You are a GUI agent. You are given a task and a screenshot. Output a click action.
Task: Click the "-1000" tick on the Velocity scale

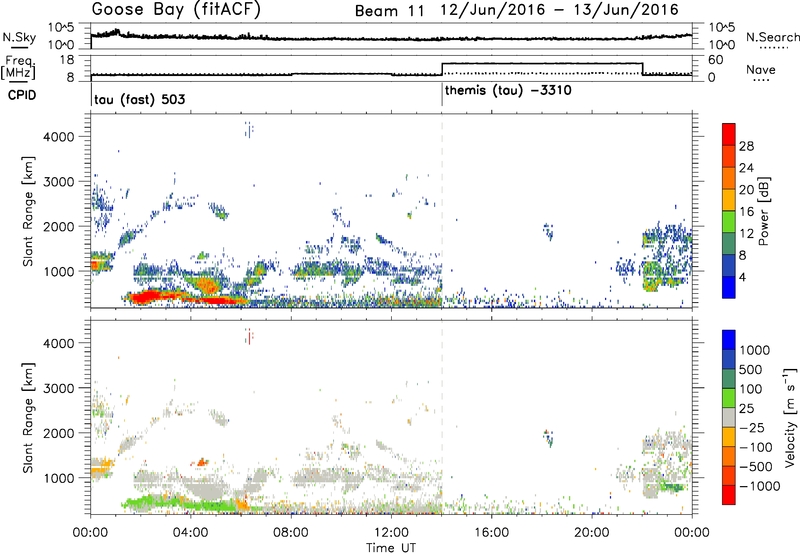point(759,486)
